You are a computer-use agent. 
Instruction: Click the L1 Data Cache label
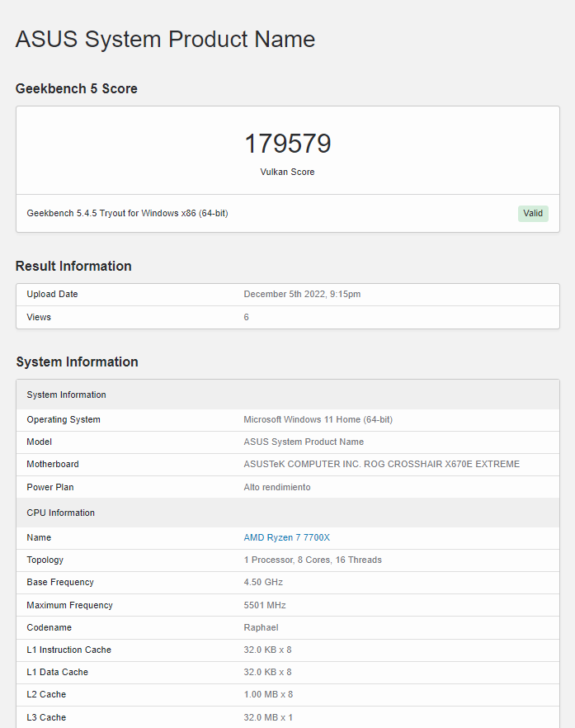click(57, 672)
